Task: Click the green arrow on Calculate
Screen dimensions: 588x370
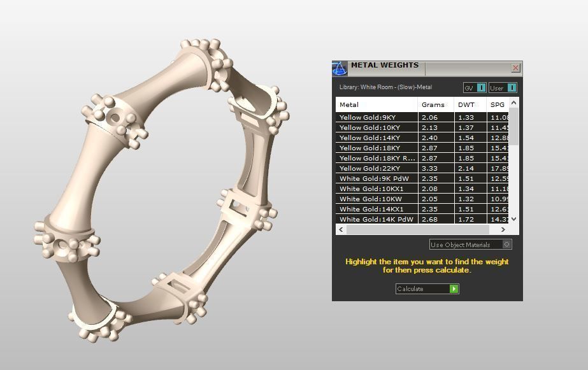Action: tap(454, 288)
